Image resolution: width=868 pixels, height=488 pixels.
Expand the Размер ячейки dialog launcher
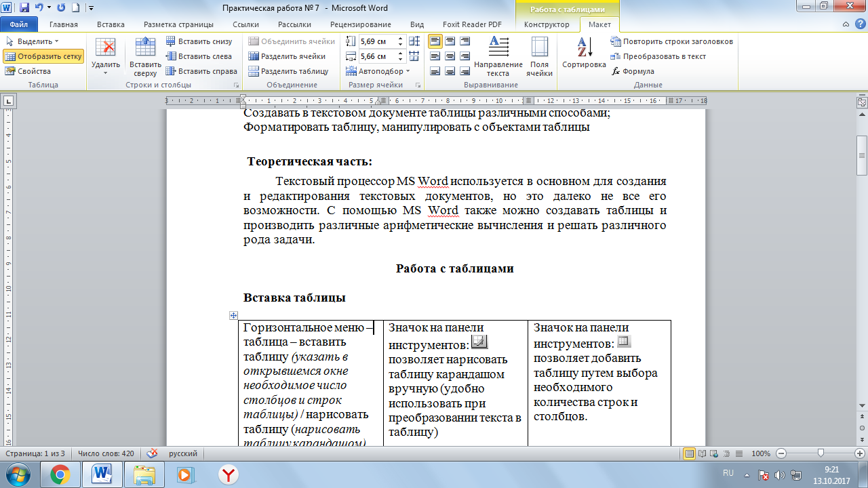(418, 85)
